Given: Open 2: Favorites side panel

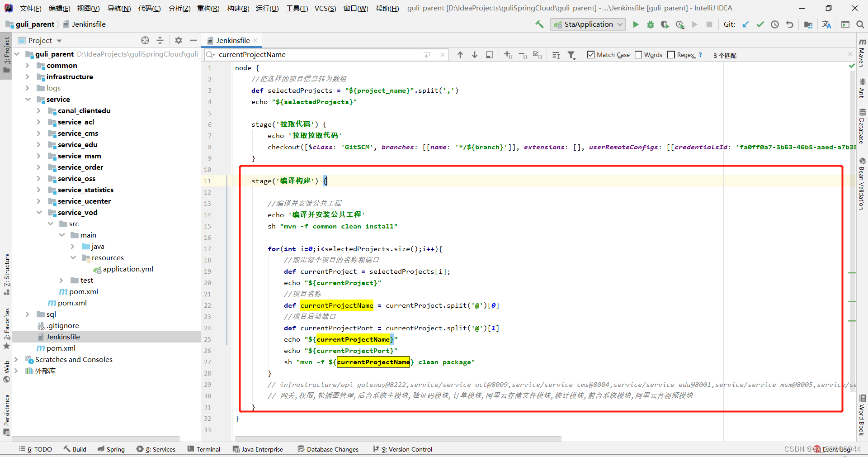Looking at the screenshot, I should (6, 328).
